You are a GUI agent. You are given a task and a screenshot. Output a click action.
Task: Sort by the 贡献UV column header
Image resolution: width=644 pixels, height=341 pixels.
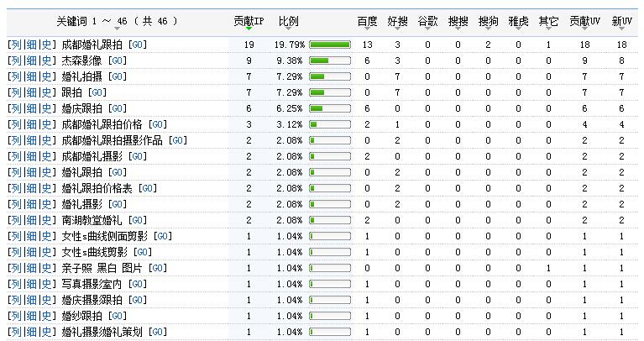(584, 20)
